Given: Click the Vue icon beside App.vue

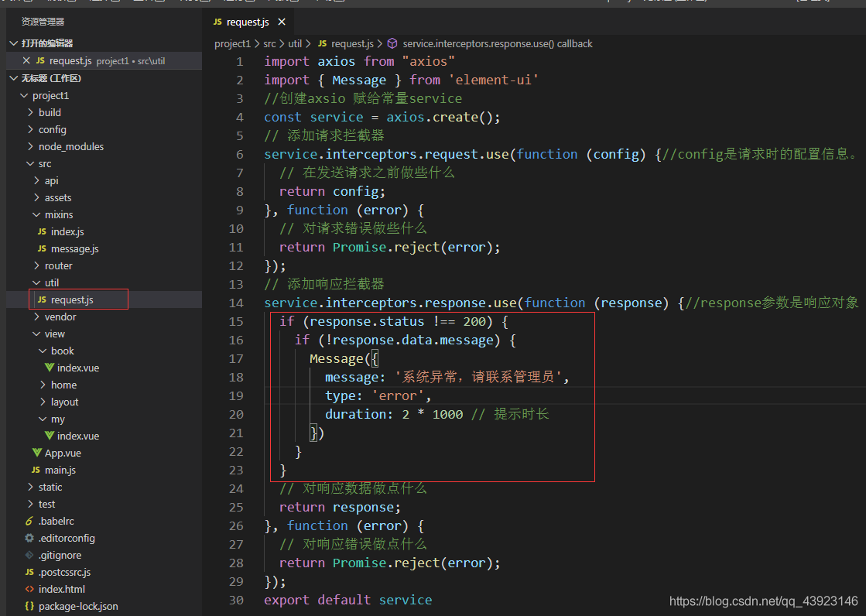Looking at the screenshot, I should pos(37,453).
